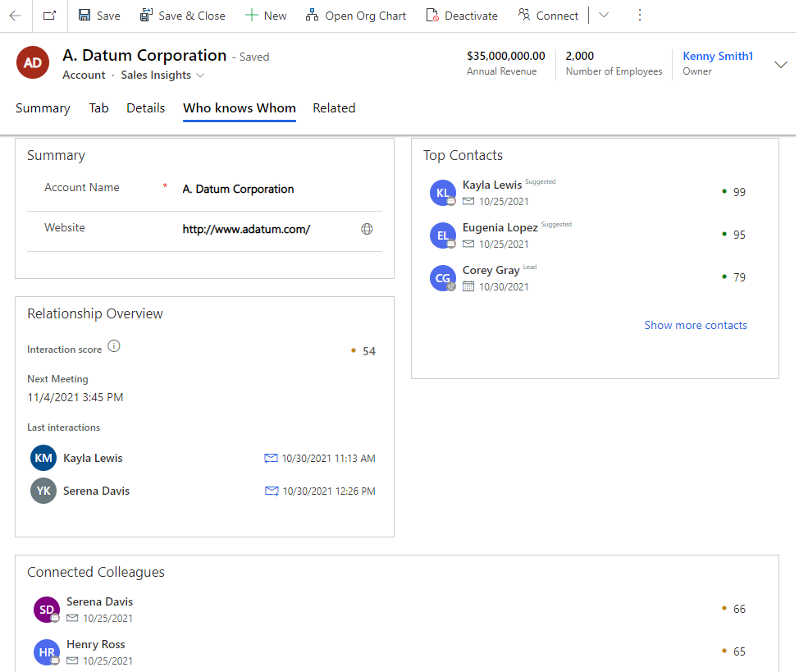799x672 pixels.
Task: Click email icon under Eugenia Lopez
Action: 468,245
